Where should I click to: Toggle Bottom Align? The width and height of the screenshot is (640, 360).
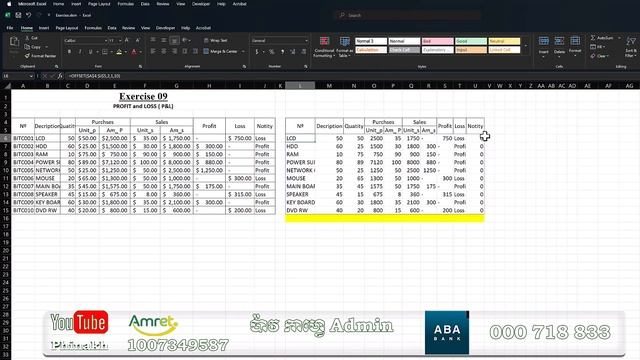[174, 40]
